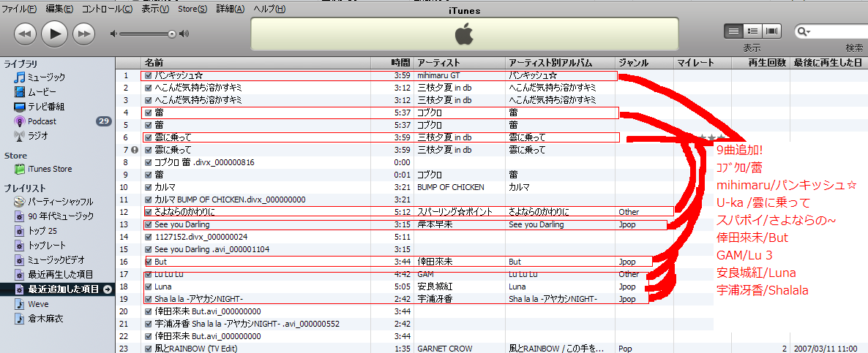Image resolution: width=868 pixels, height=353 pixels.
Task: Select Podcast in the library
Action: click(x=42, y=121)
